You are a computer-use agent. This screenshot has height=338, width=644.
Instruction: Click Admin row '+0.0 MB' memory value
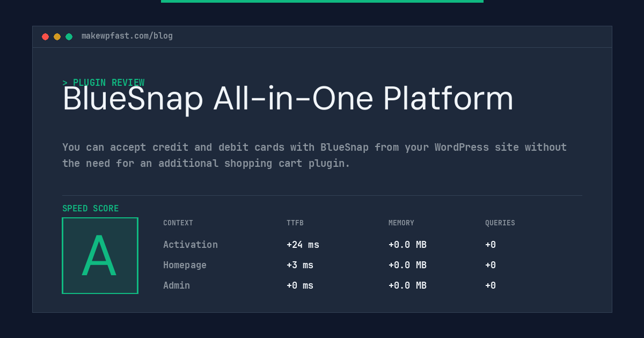click(x=407, y=285)
